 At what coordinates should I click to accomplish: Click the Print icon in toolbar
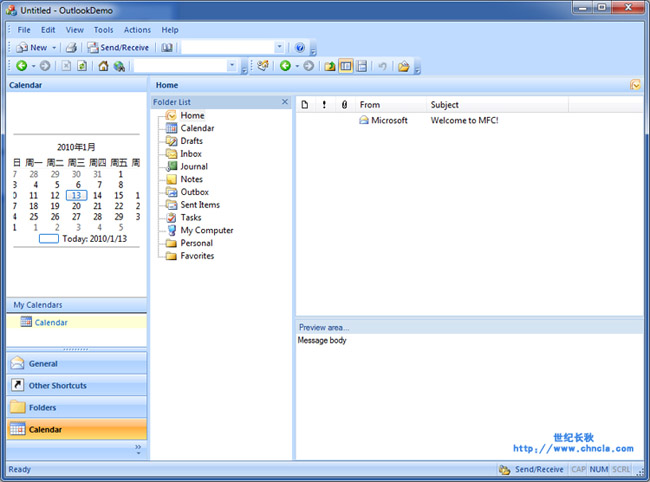click(71, 47)
